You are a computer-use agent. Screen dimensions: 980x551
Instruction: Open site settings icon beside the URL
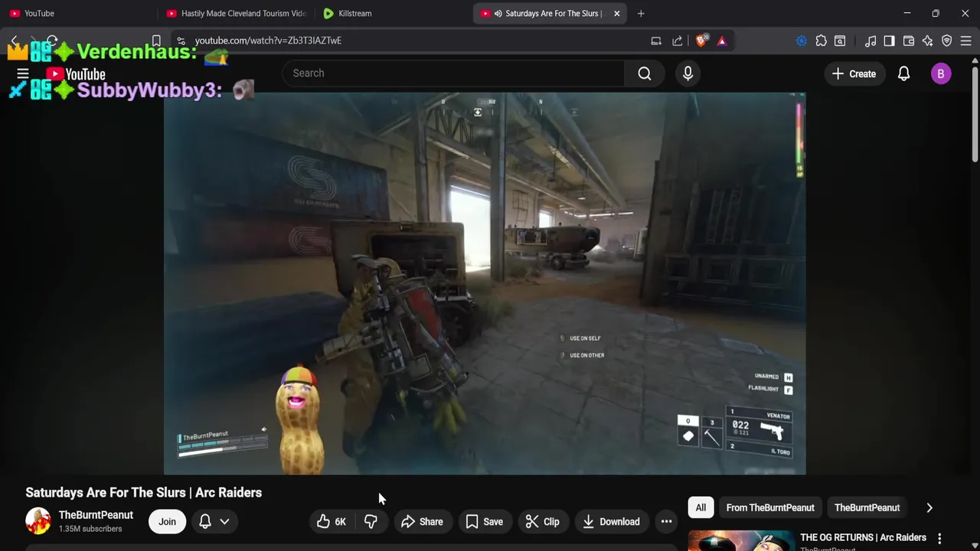pyautogui.click(x=181, y=41)
